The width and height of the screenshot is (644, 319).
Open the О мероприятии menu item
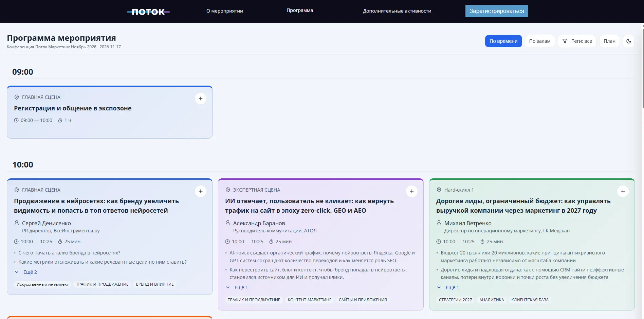pyautogui.click(x=225, y=11)
